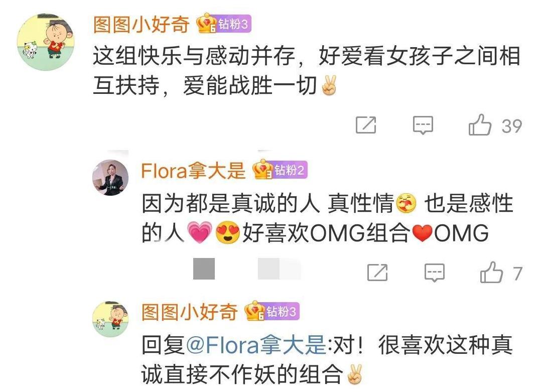
Task: Like the top comment with 39 likes
Action: [x=480, y=125]
